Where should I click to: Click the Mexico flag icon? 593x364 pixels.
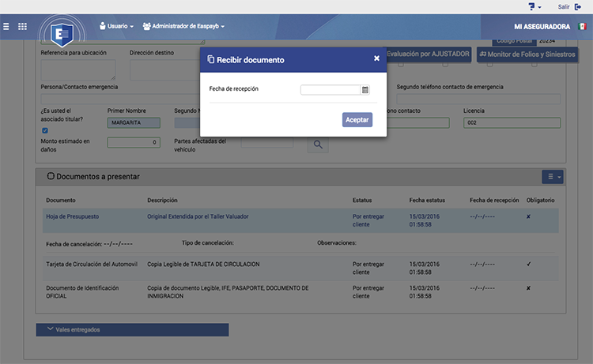tap(582, 26)
